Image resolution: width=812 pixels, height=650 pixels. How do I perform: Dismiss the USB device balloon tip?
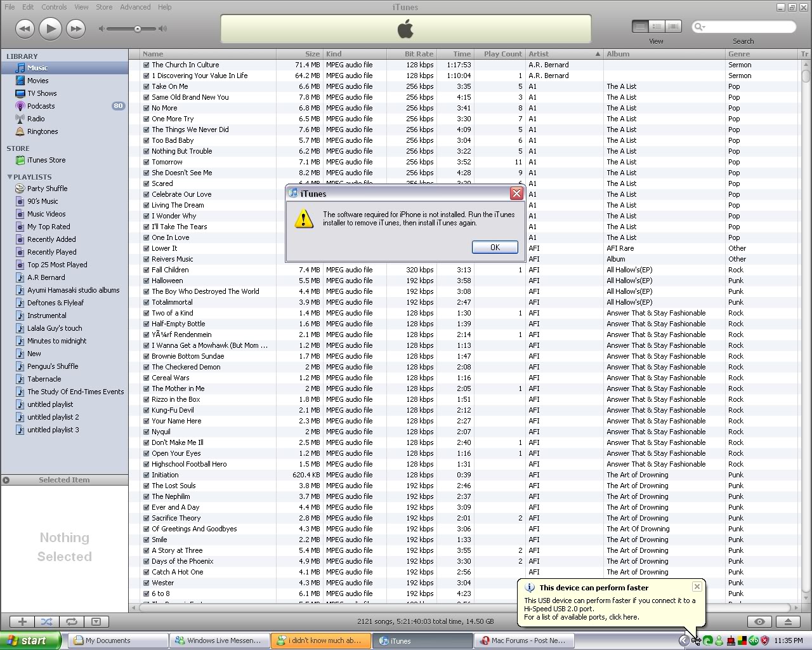tap(697, 587)
